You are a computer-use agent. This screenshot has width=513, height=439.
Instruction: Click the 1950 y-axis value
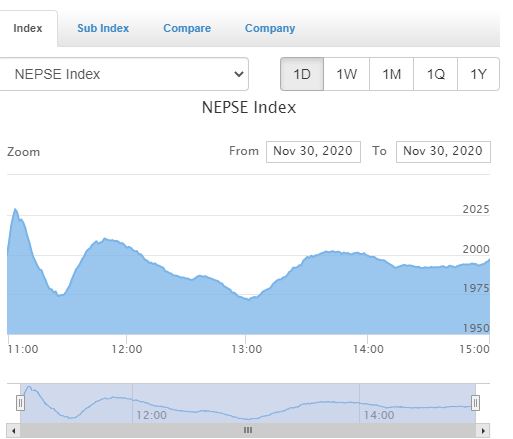pos(476,328)
